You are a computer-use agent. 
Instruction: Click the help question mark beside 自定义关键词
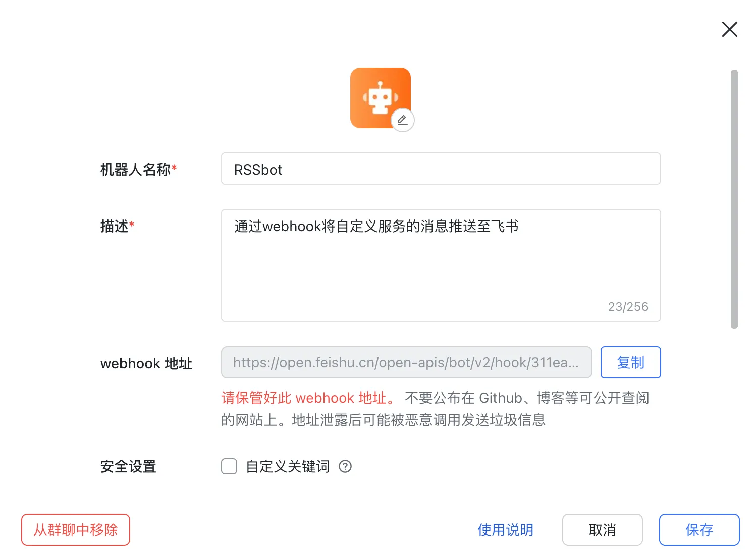[x=345, y=466]
